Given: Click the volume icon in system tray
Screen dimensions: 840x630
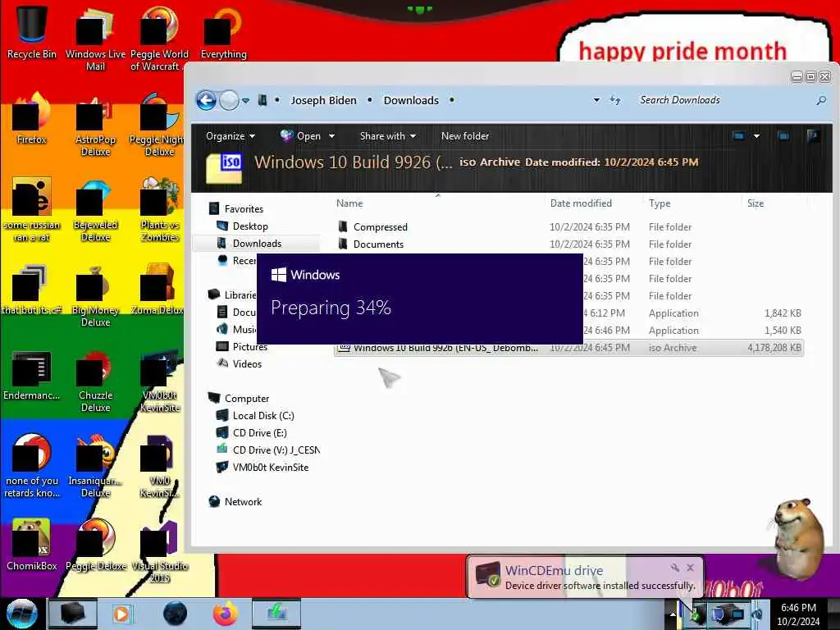Looking at the screenshot, I should pyautogui.click(x=757, y=614).
